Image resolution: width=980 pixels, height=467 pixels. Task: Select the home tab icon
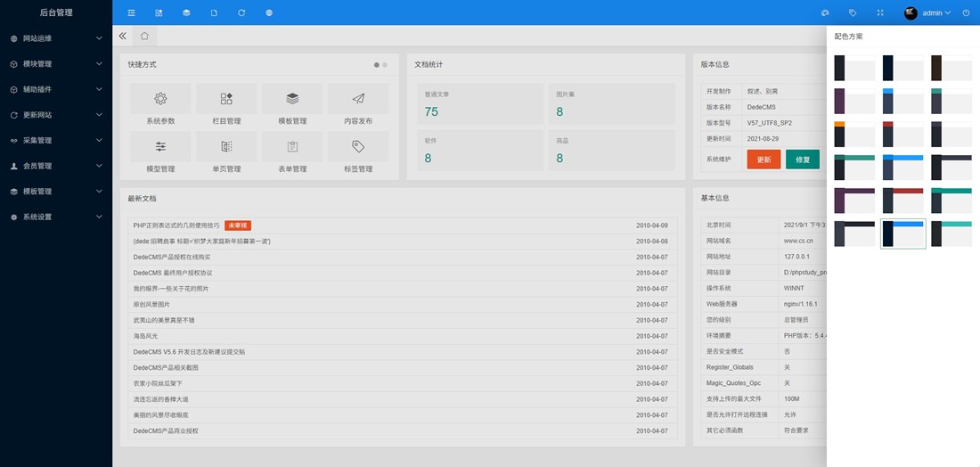point(144,37)
